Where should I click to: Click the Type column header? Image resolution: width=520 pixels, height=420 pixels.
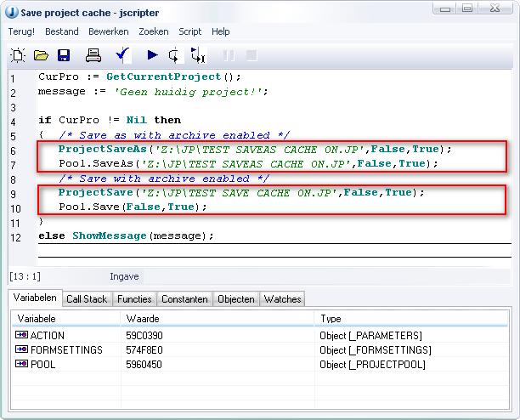point(411,319)
